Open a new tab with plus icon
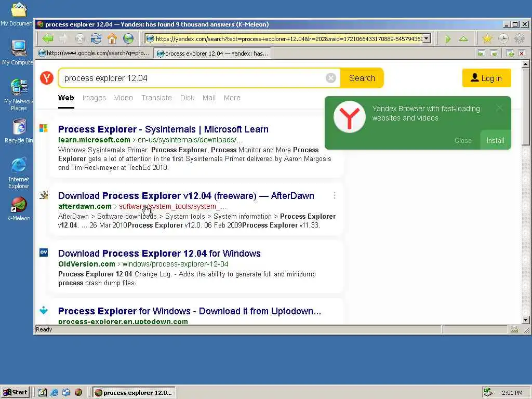This screenshot has width=532, height=399. click(510, 53)
